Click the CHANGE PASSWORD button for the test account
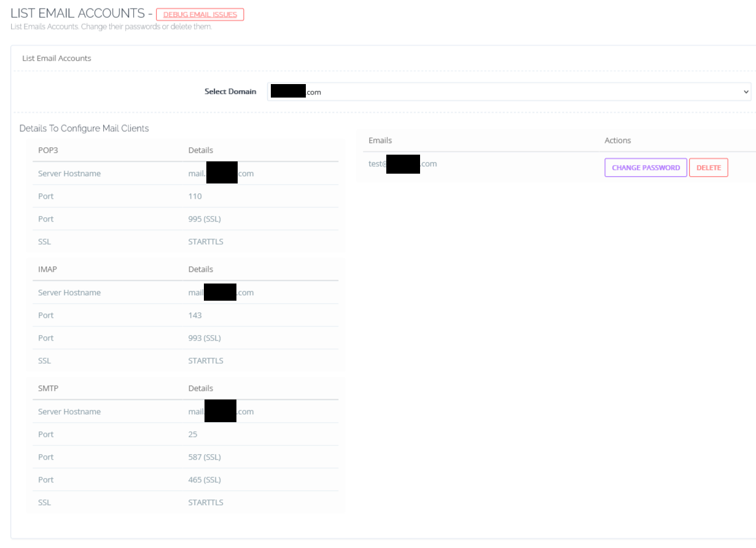The height and width of the screenshot is (548, 756). tap(645, 167)
